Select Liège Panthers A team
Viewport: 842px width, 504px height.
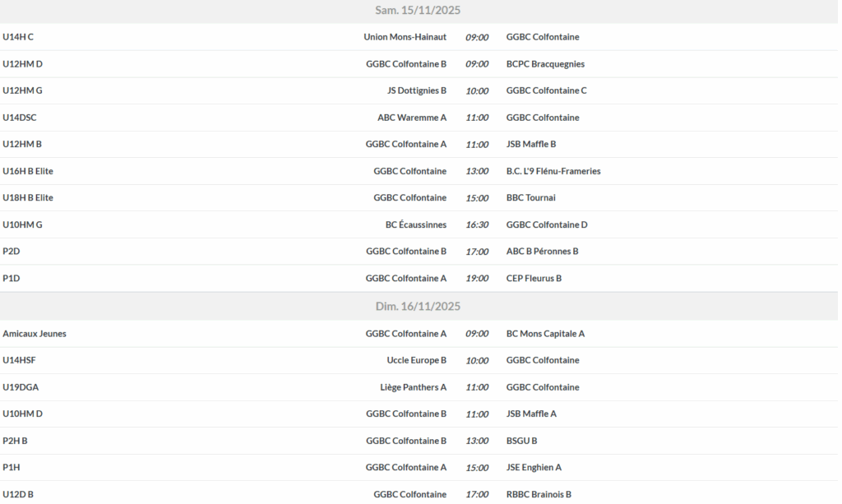[x=414, y=387]
